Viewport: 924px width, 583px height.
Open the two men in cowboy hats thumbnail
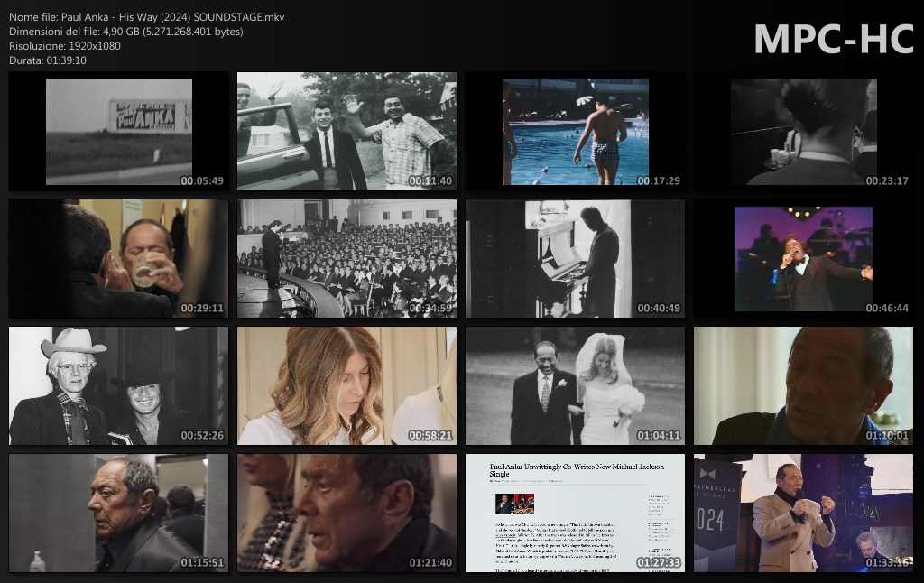click(x=118, y=386)
